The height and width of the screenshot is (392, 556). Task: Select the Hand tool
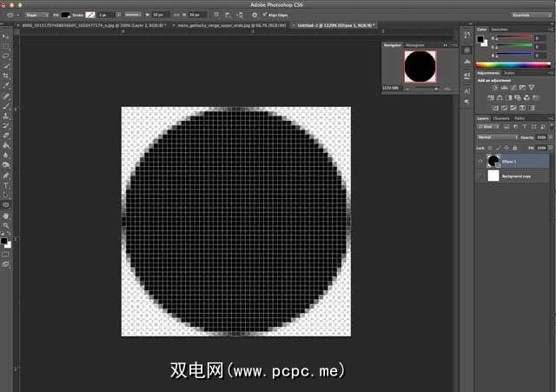pyautogui.click(x=6, y=216)
